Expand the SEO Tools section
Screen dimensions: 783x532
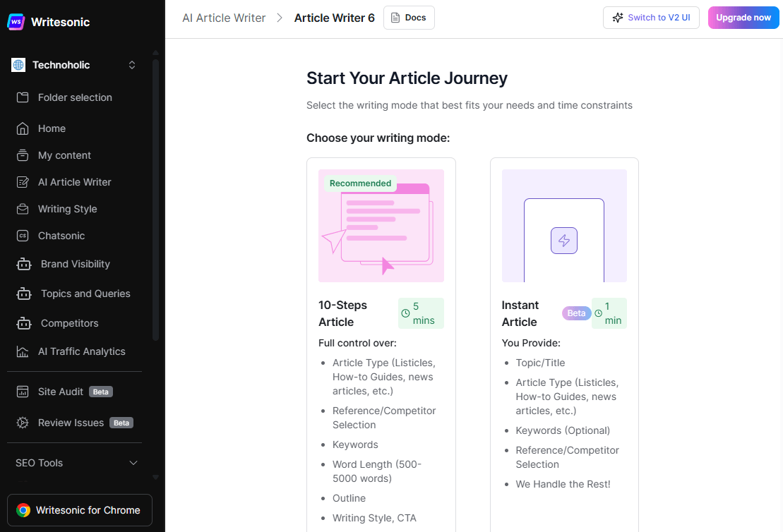coord(133,463)
